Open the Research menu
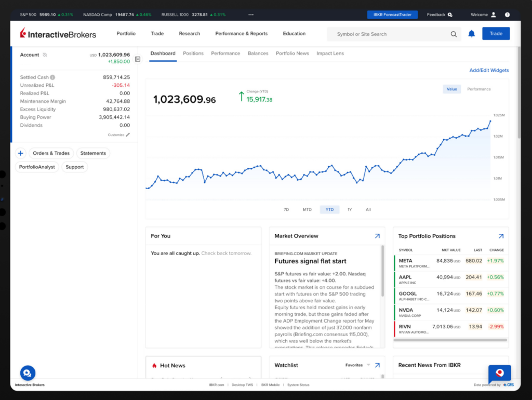This screenshot has height=400, width=532. click(189, 34)
